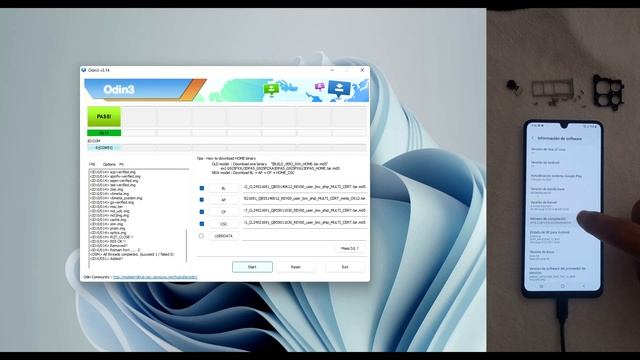This screenshot has height=360, width=640.
Task: Open the Odin Community link
Action: [x=155, y=277]
